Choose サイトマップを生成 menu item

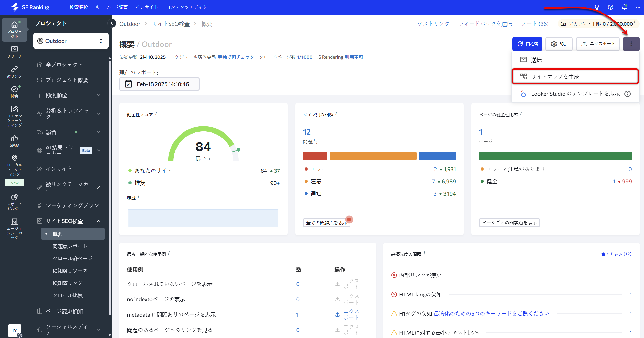pyautogui.click(x=575, y=76)
